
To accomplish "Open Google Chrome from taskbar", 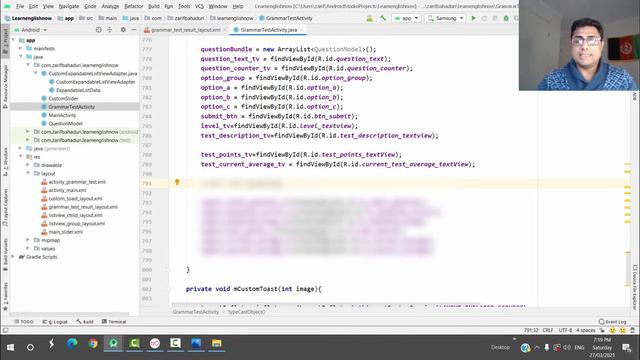I will click(x=93, y=344).
